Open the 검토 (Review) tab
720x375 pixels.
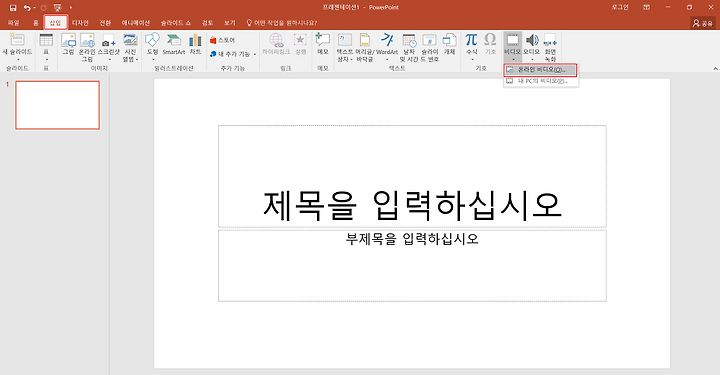click(x=207, y=22)
